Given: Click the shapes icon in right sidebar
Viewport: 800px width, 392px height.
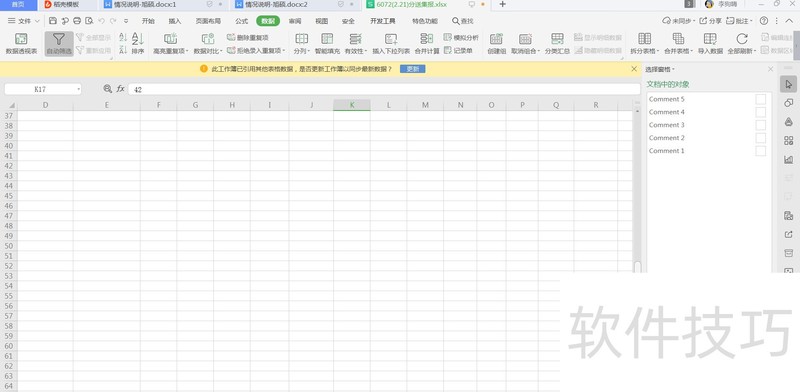Looking at the screenshot, I should [789, 103].
